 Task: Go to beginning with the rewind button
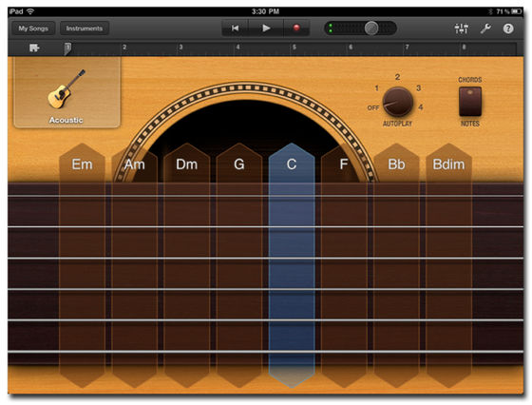tap(235, 29)
